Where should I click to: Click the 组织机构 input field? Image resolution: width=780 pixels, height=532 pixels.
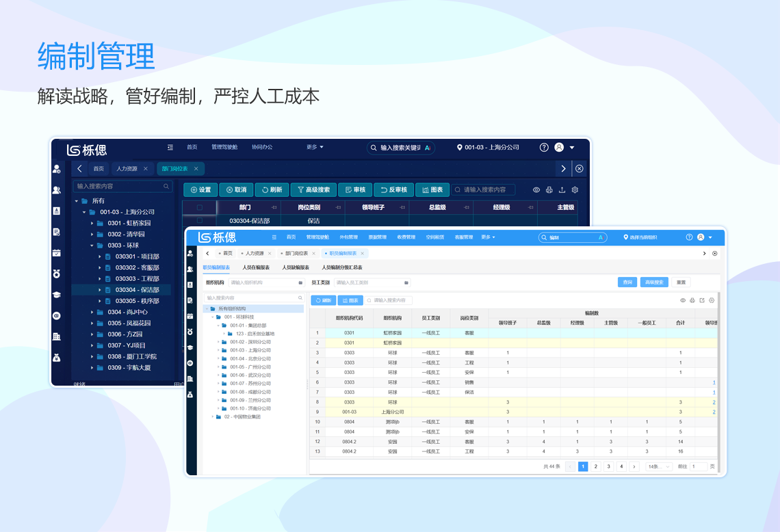[263, 282]
